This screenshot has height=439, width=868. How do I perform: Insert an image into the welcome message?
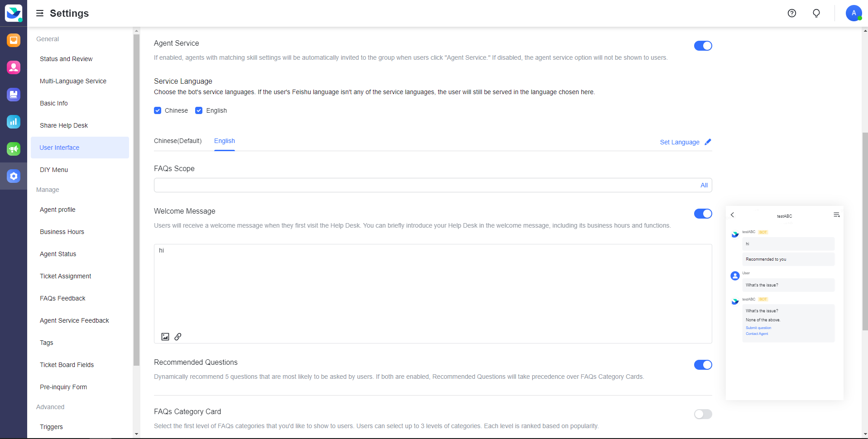(166, 337)
